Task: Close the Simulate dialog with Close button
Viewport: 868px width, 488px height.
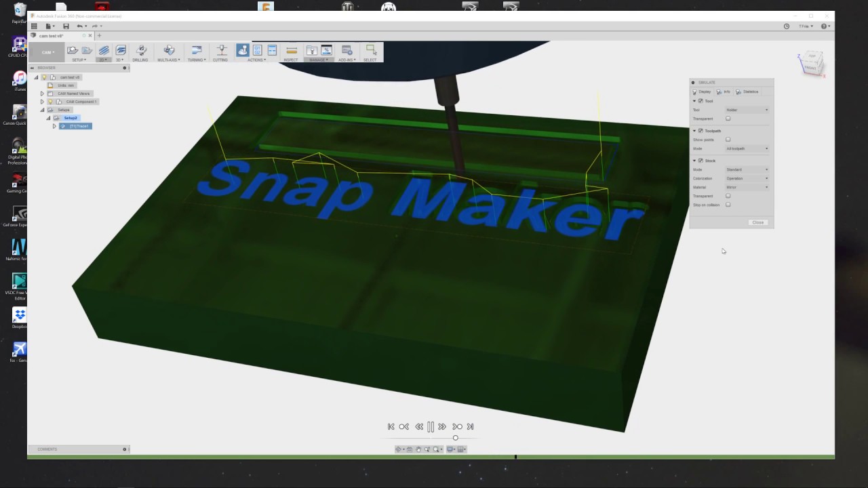Action: point(758,222)
